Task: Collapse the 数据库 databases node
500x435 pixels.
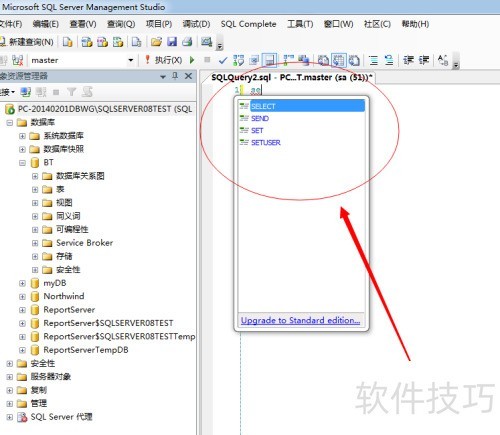Action: point(10,123)
